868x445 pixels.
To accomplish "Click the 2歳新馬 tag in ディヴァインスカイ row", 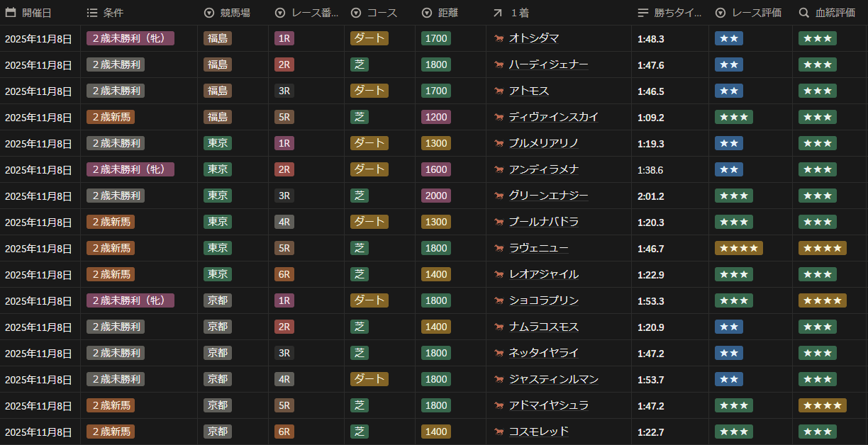I will (111, 117).
